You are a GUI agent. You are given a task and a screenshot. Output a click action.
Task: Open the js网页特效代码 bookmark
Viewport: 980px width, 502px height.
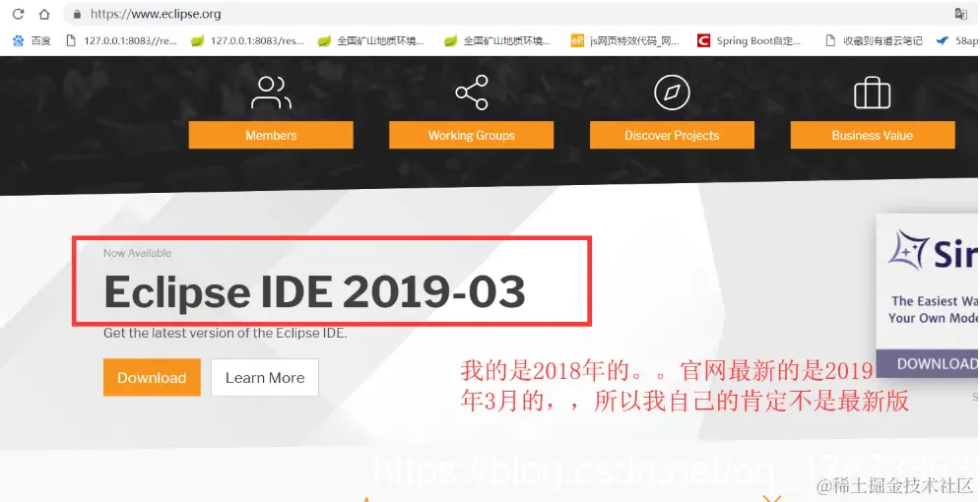coord(625,40)
